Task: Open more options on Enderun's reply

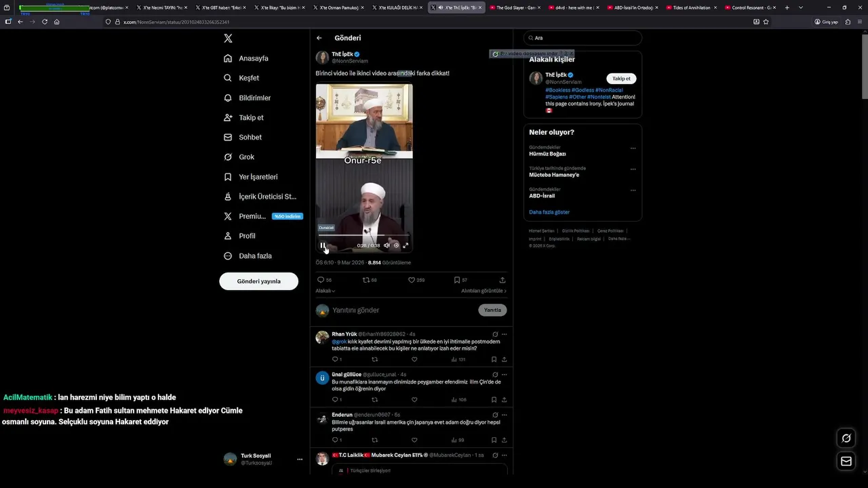Action: [504, 415]
